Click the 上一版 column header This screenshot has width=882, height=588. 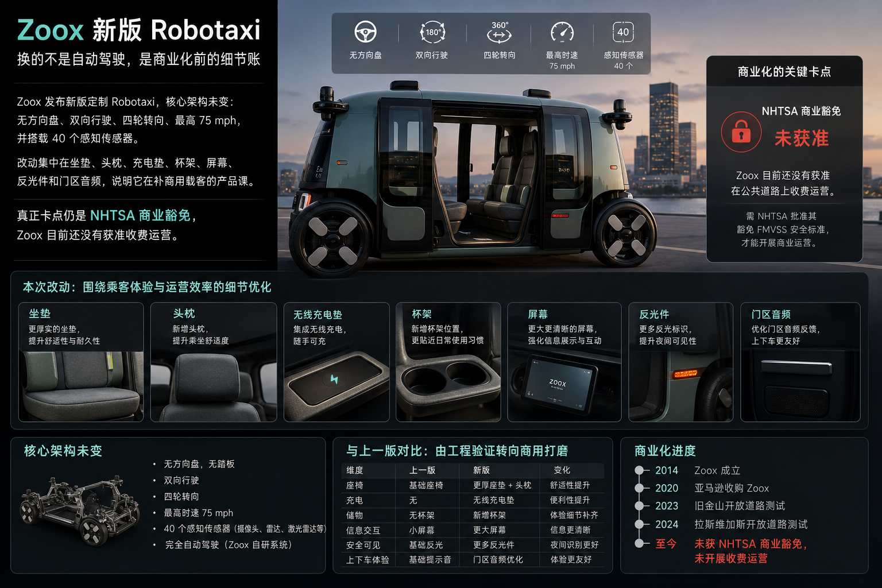[422, 470]
